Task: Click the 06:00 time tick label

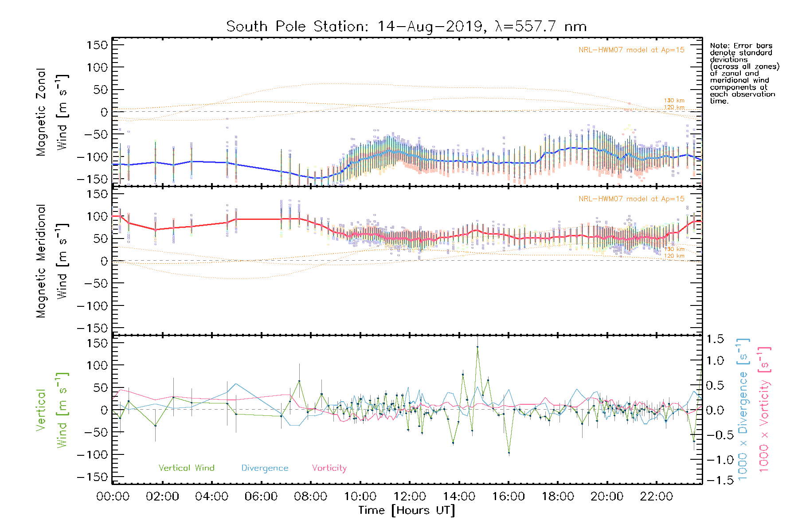Action: point(261,497)
